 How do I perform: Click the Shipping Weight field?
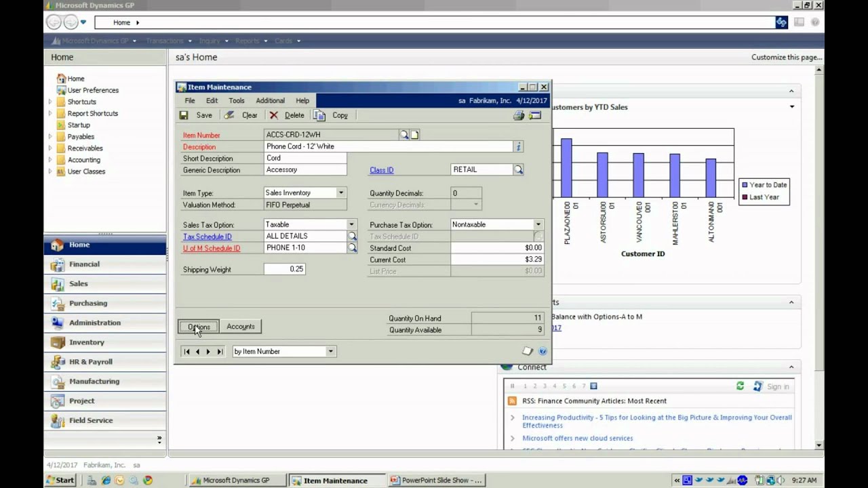point(285,269)
